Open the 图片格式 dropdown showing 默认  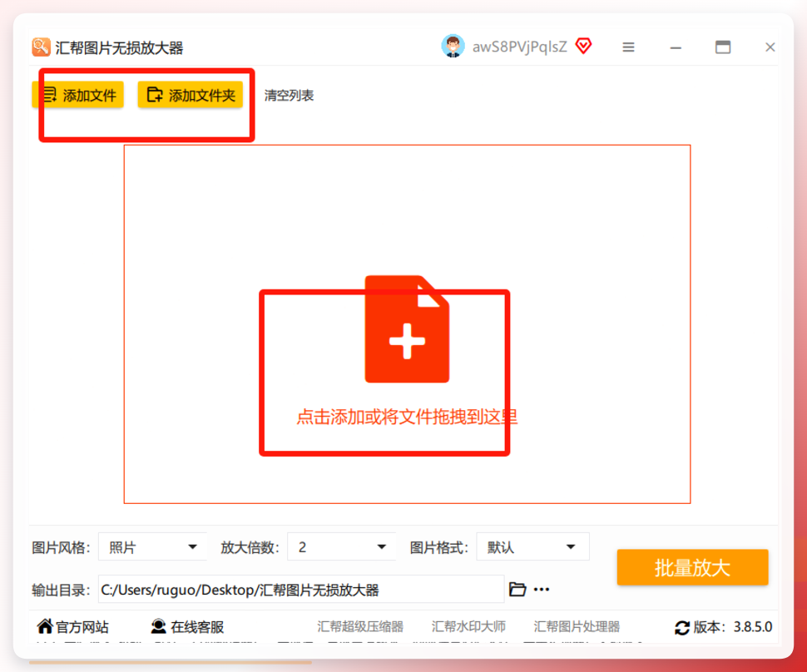pyautogui.click(x=532, y=547)
